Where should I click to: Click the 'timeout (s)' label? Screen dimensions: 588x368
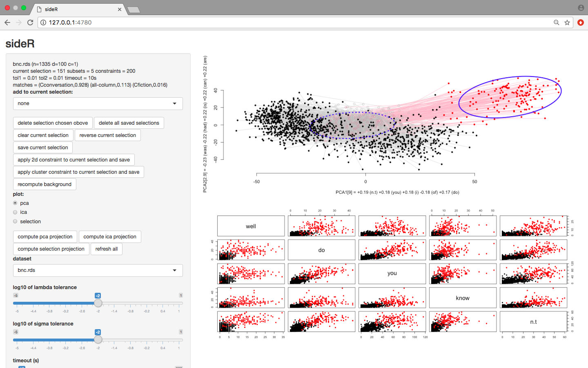click(x=26, y=361)
